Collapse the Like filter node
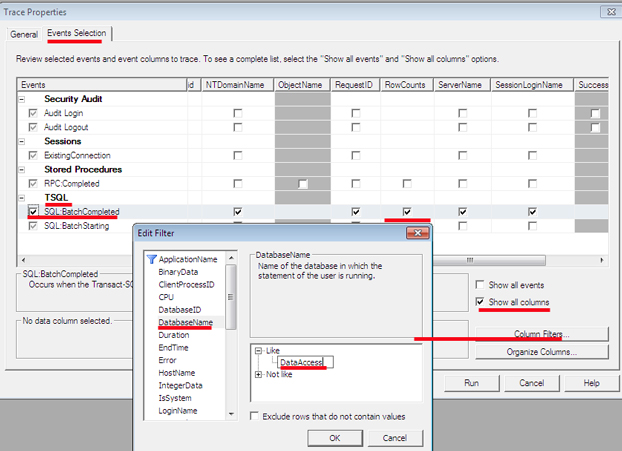 pyautogui.click(x=259, y=351)
